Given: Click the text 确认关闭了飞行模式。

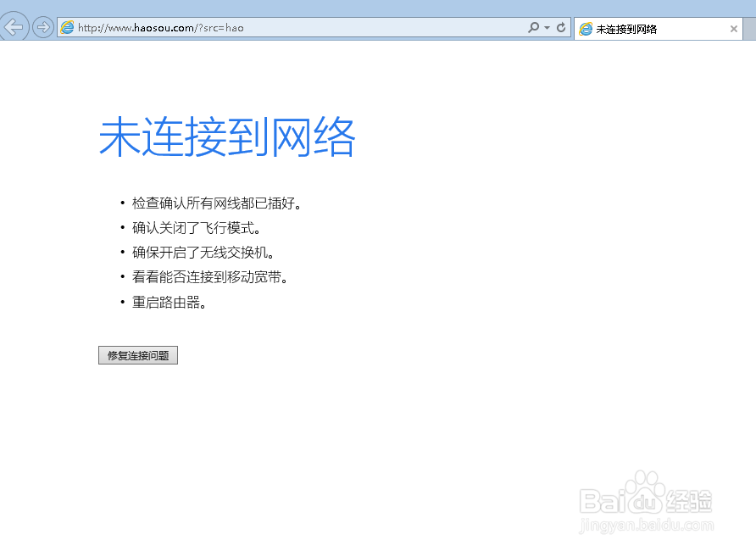Looking at the screenshot, I should [x=197, y=228].
